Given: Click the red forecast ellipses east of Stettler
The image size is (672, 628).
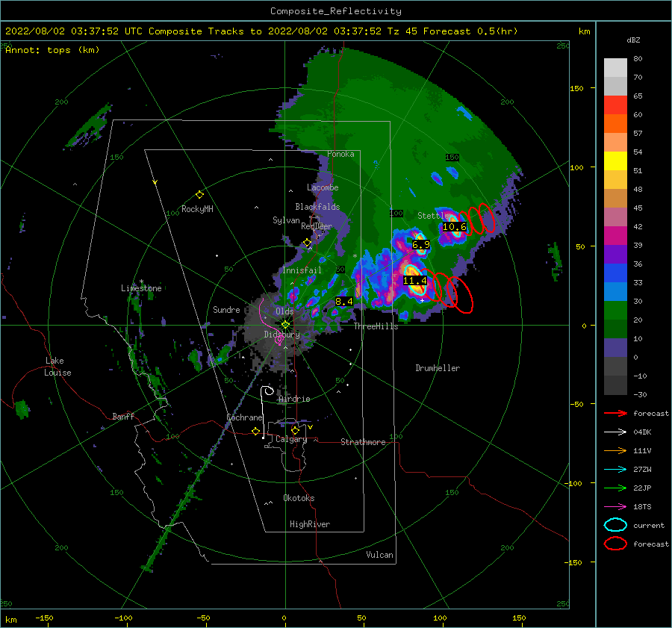Looking at the screenshot, I should (478, 220).
